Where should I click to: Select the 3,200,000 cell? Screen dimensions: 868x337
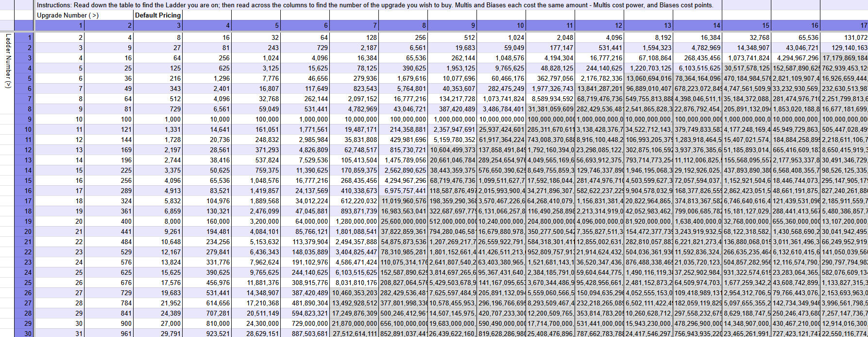point(256,221)
